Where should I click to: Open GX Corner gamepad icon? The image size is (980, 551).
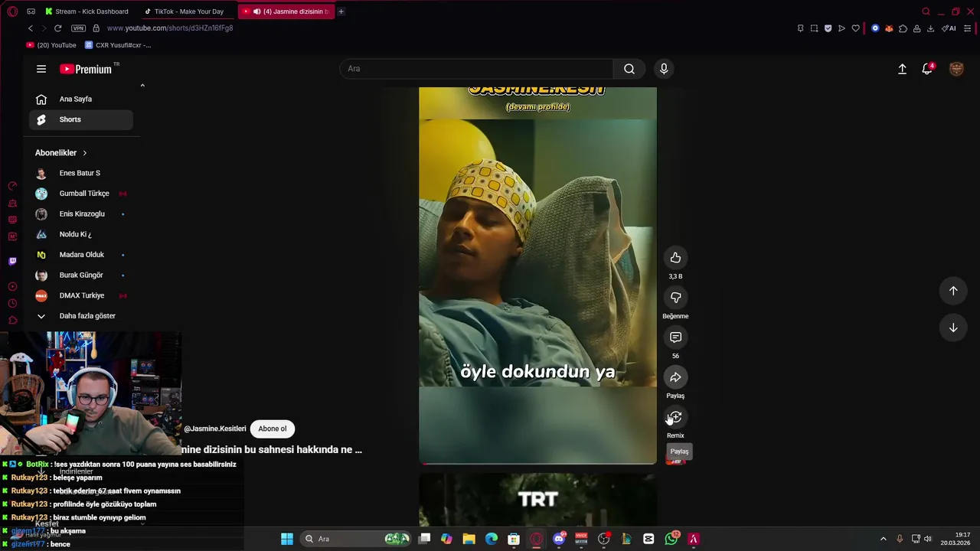coord(31,11)
